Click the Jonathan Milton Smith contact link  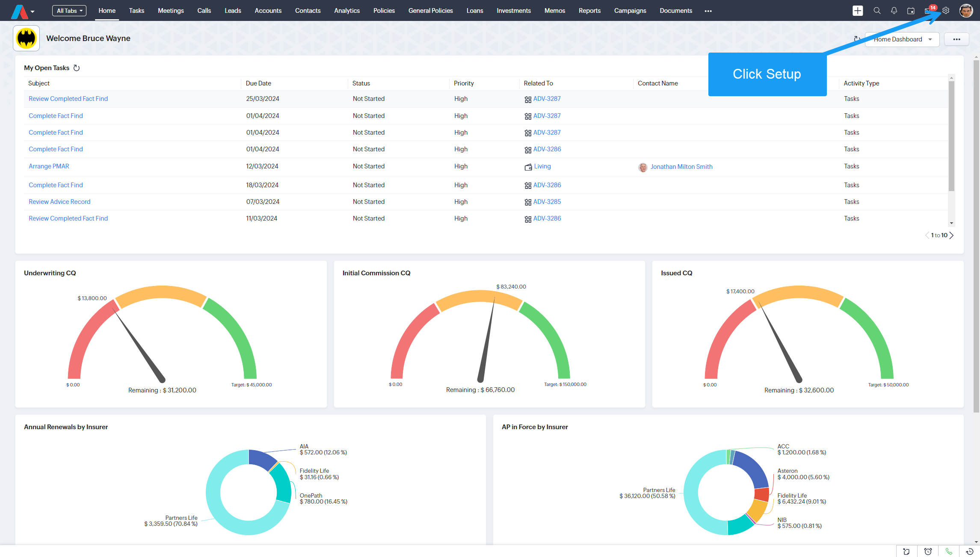click(681, 167)
